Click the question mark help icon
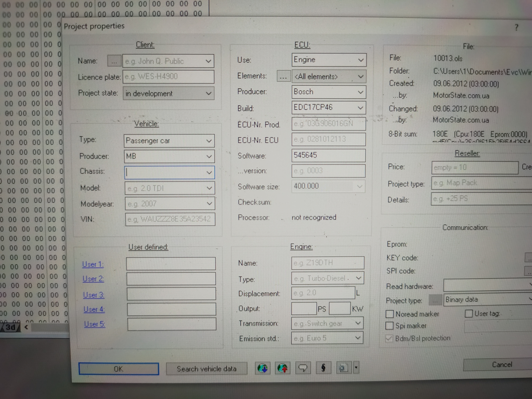This screenshot has height=399, width=532. pyautogui.click(x=516, y=27)
